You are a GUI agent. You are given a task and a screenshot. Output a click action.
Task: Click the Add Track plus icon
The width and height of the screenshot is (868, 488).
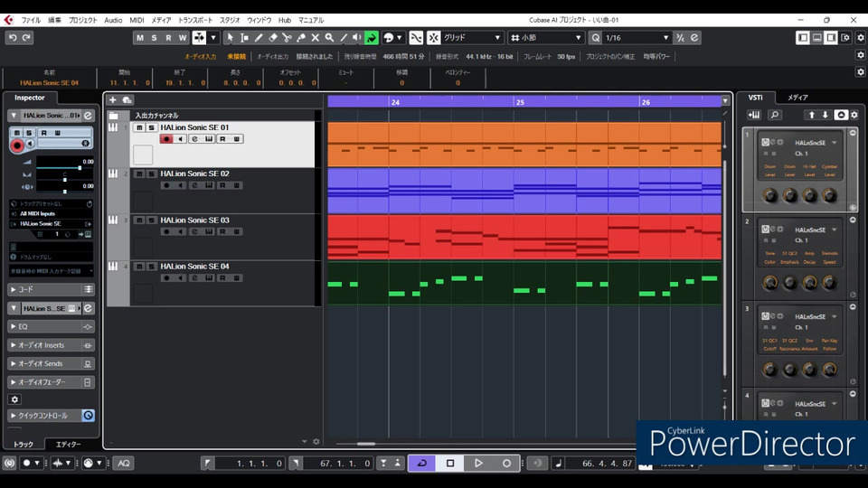click(x=113, y=100)
